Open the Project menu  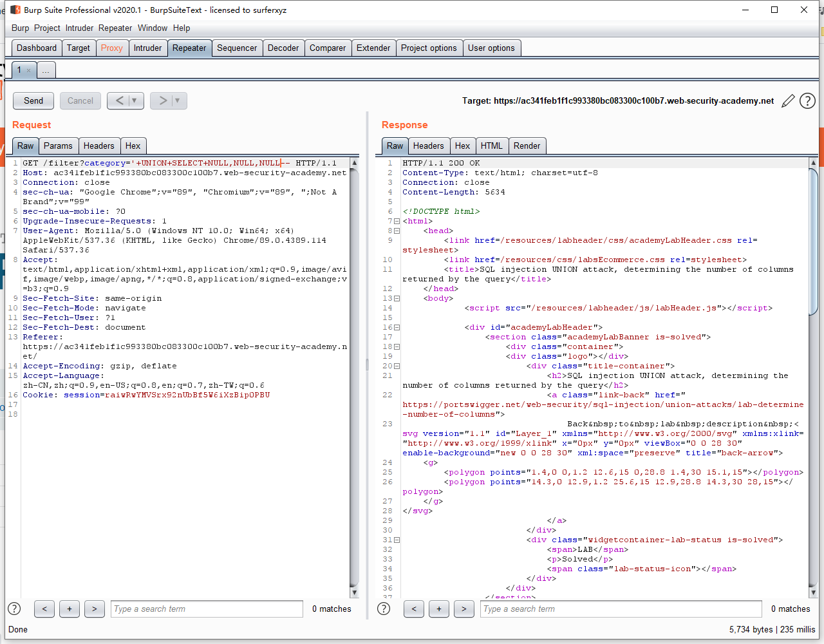click(47, 28)
